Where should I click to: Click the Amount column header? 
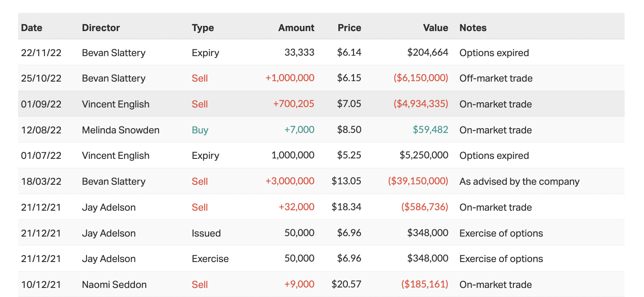296,28
